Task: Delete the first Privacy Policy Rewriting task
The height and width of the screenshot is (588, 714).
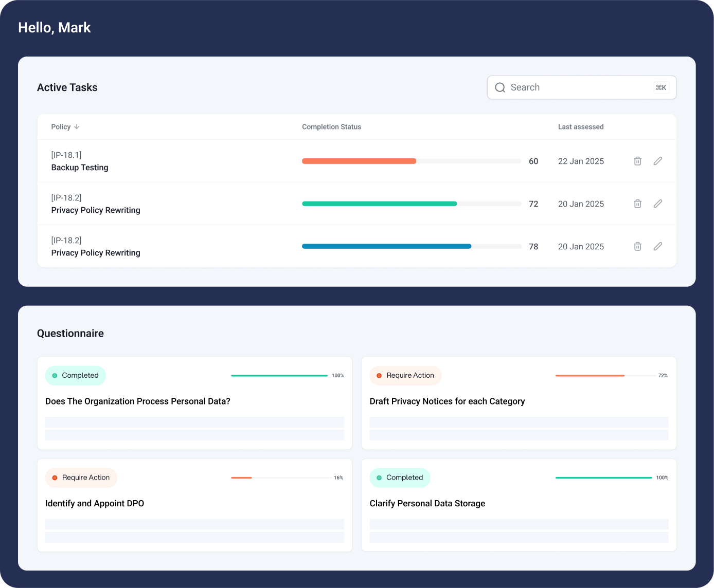Action: click(637, 204)
